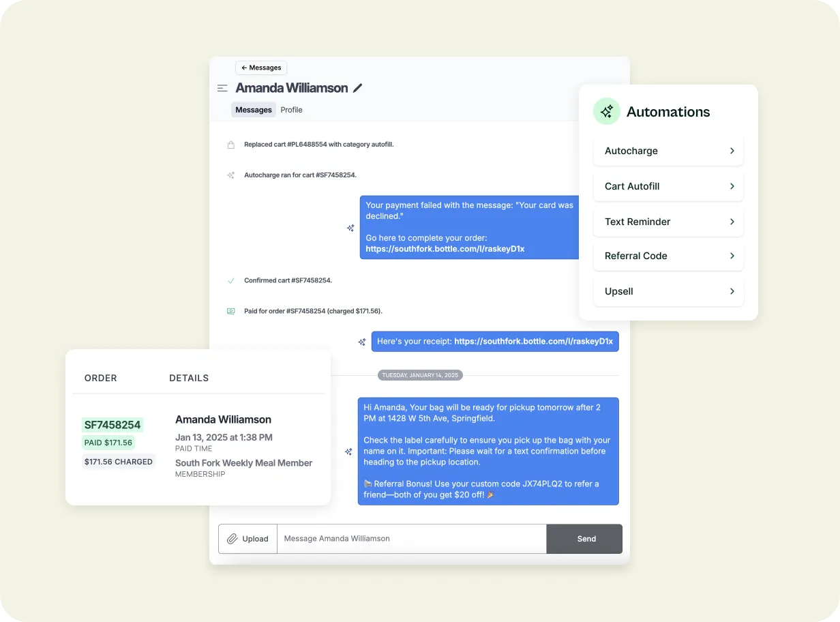Click the Automations panel sparkle logo

pyautogui.click(x=606, y=111)
